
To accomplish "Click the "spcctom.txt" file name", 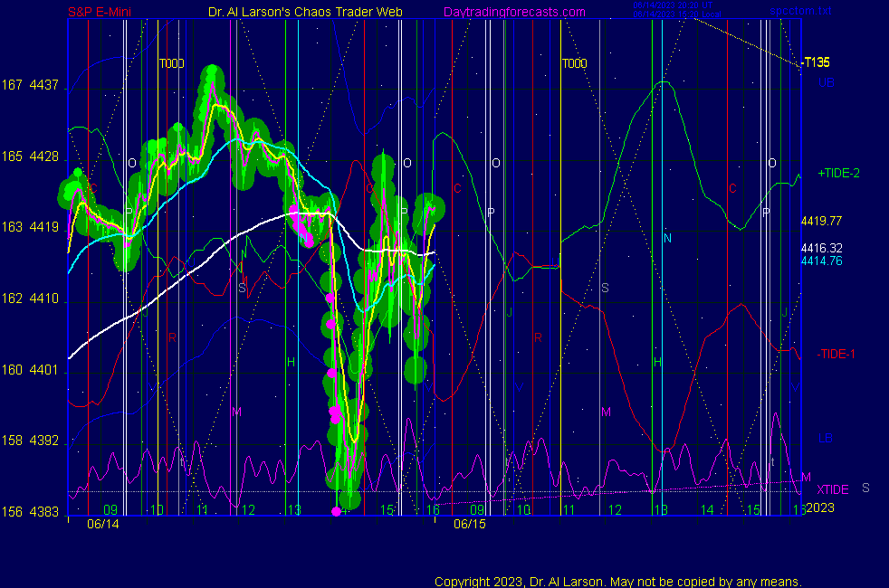I will tap(800, 11).
